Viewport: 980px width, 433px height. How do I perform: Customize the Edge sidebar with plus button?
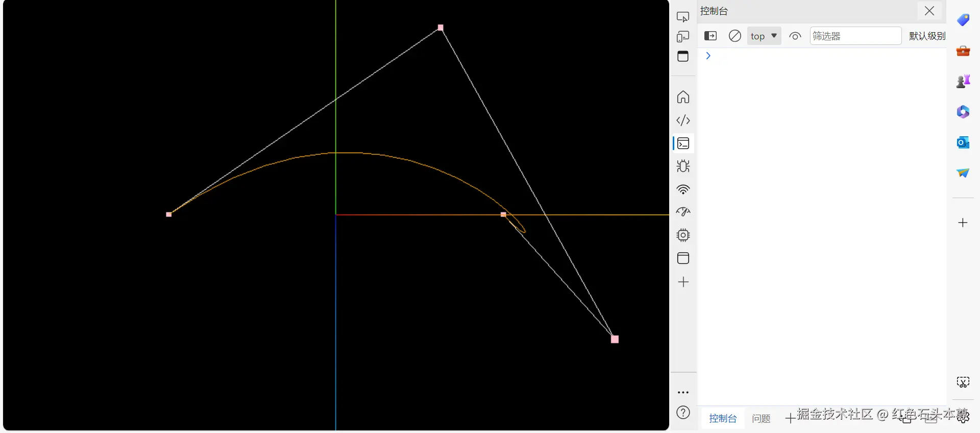963,223
